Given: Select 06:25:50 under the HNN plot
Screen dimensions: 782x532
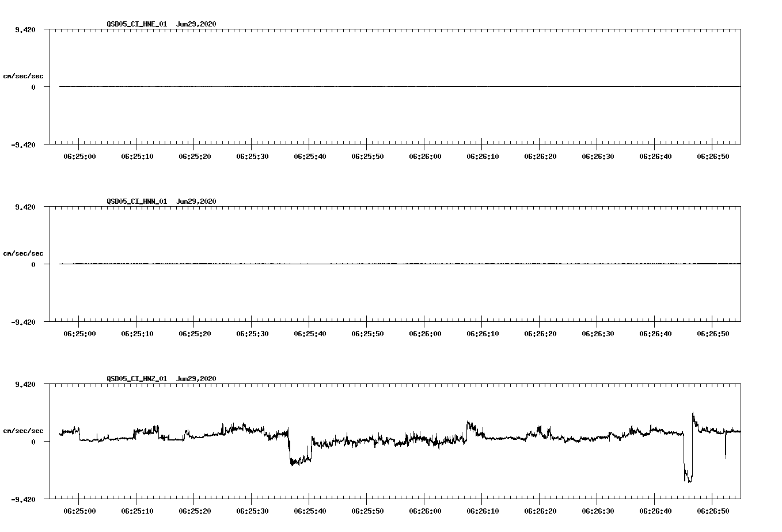Looking at the screenshot, I should coord(367,333).
